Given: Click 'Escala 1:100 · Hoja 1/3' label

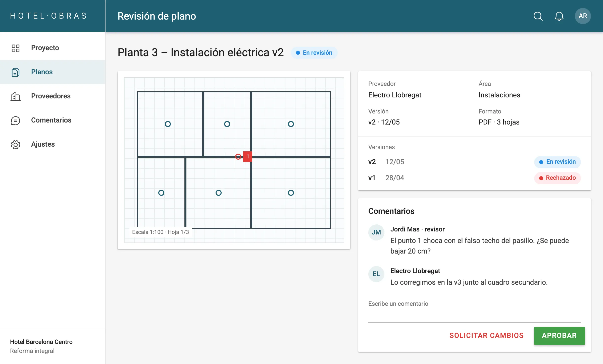Looking at the screenshot, I should click(160, 232).
